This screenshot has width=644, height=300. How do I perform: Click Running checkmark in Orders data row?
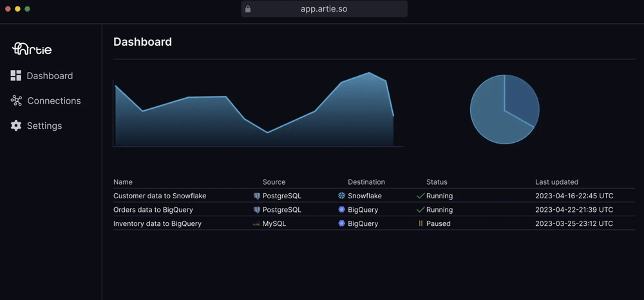point(420,210)
